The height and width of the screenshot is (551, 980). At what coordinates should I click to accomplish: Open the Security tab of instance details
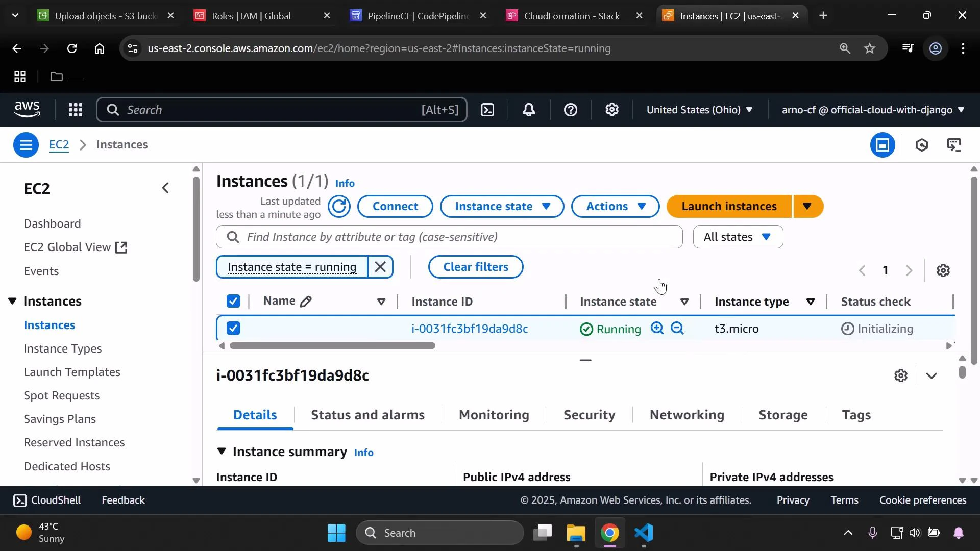tap(589, 415)
